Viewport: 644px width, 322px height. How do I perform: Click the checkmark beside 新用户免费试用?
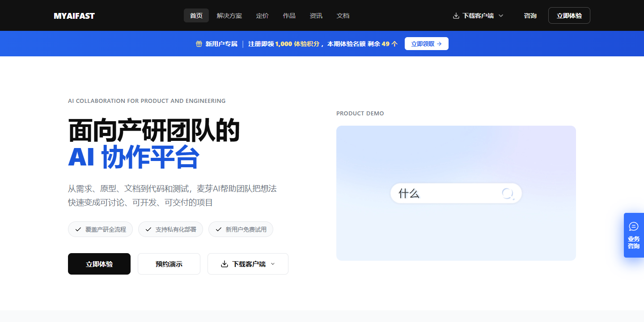point(219,229)
